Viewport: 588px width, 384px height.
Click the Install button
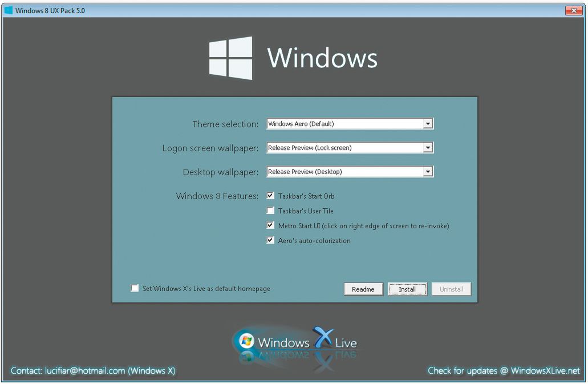click(407, 289)
